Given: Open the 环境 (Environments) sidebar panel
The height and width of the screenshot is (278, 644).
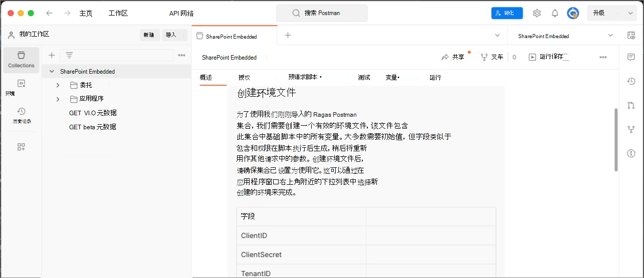Looking at the screenshot, I should 21,87.
